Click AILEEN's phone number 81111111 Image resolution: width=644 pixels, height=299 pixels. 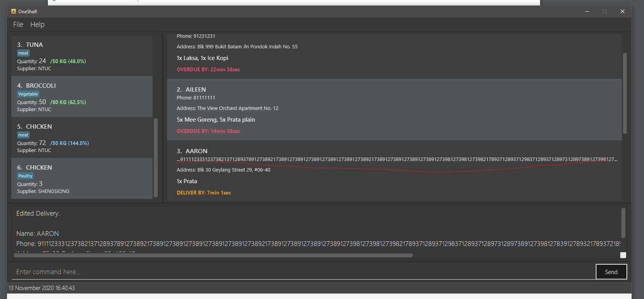coord(196,98)
